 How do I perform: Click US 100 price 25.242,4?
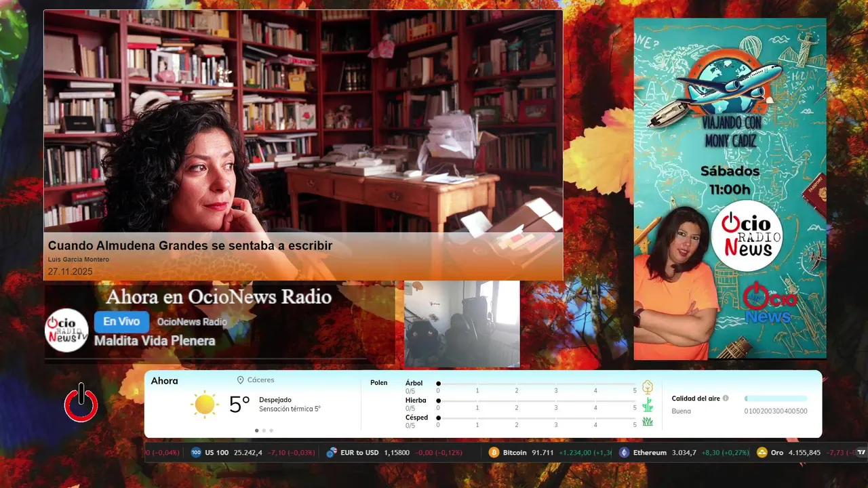coord(248,453)
